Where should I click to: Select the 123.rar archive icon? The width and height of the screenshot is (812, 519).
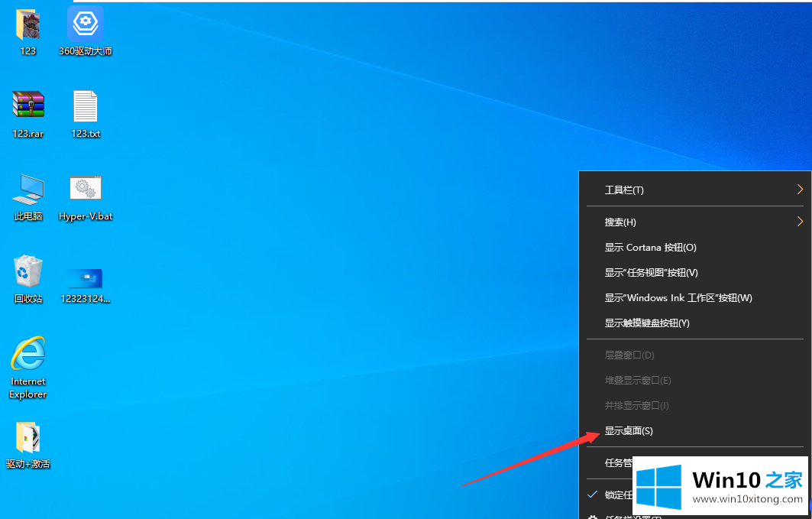28,104
